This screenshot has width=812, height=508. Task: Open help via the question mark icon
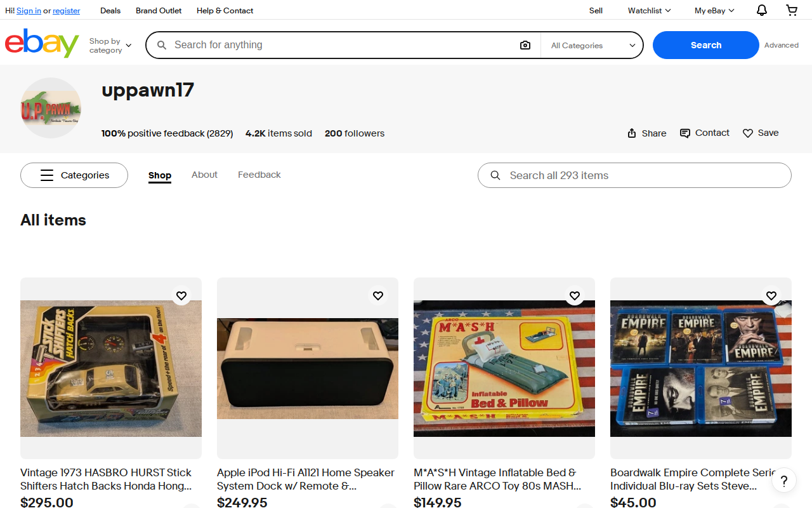point(784,481)
